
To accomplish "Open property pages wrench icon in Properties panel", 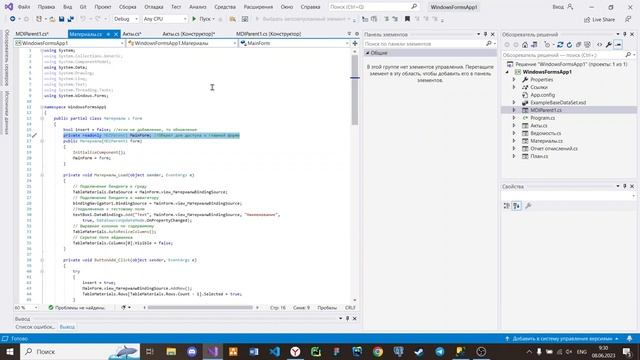I will (x=528, y=206).
